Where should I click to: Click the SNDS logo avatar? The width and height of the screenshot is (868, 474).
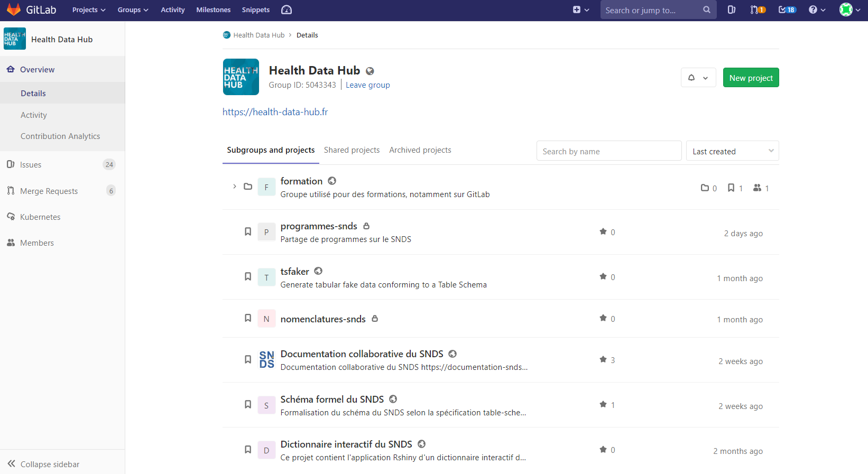click(x=266, y=360)
